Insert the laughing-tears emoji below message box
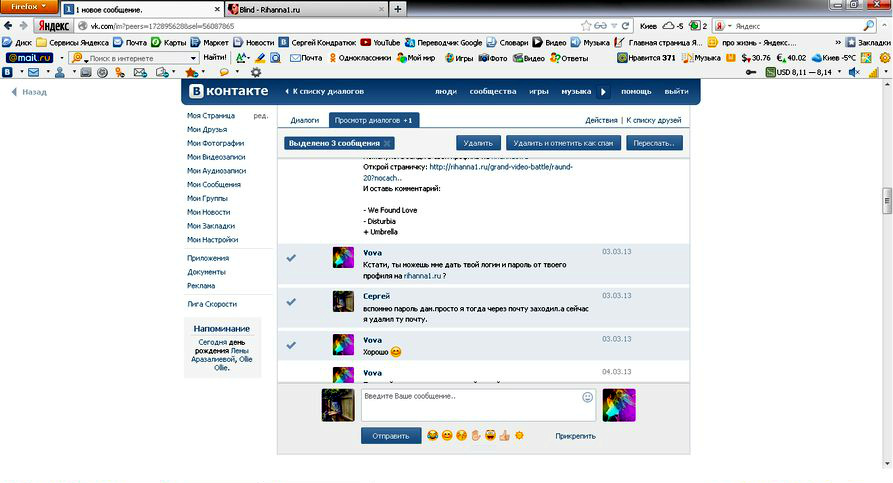This screenshot has height=483, width=893. (x=432, y=436)
